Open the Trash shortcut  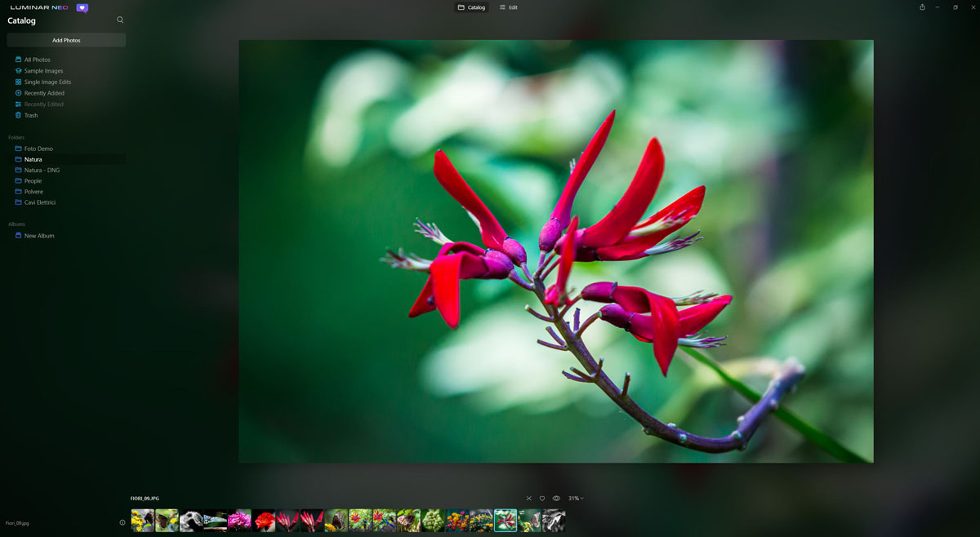tap(31, 115)
